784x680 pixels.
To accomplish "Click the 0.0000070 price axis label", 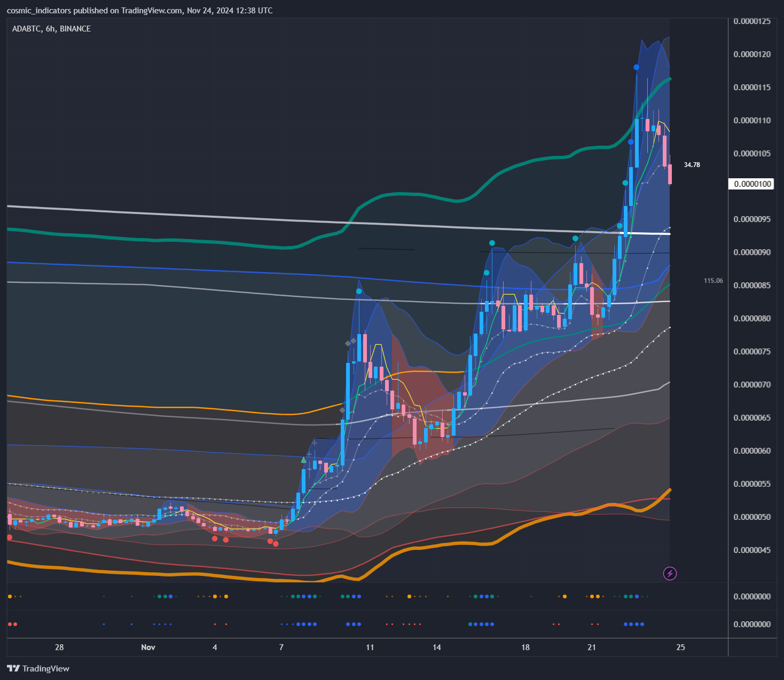I will 752,385.
